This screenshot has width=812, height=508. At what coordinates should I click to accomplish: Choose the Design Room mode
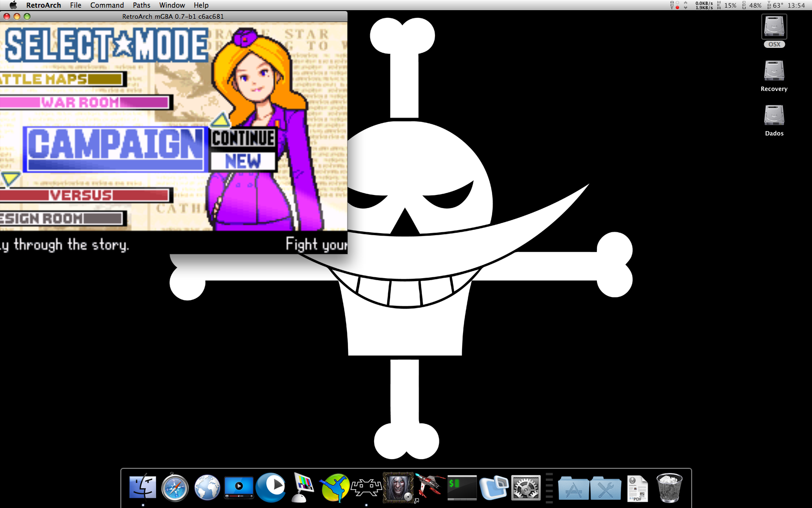click(x=63, y=218)
